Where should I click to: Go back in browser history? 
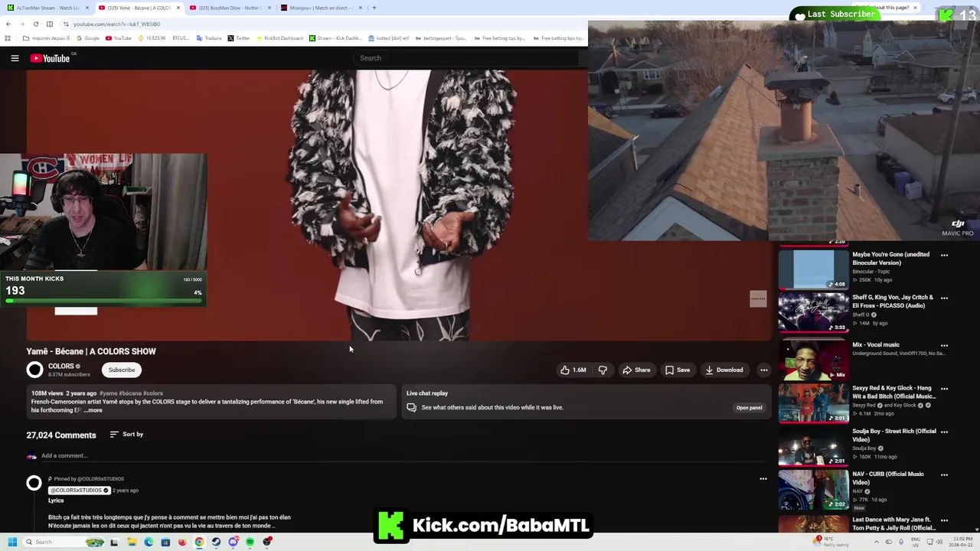8,24
